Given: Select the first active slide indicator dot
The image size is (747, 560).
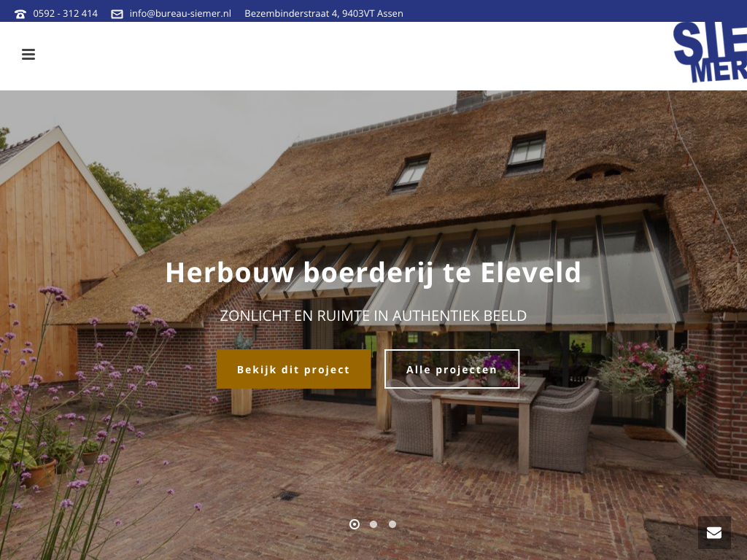Looking at the screenshot, I should tap(355, 524).
